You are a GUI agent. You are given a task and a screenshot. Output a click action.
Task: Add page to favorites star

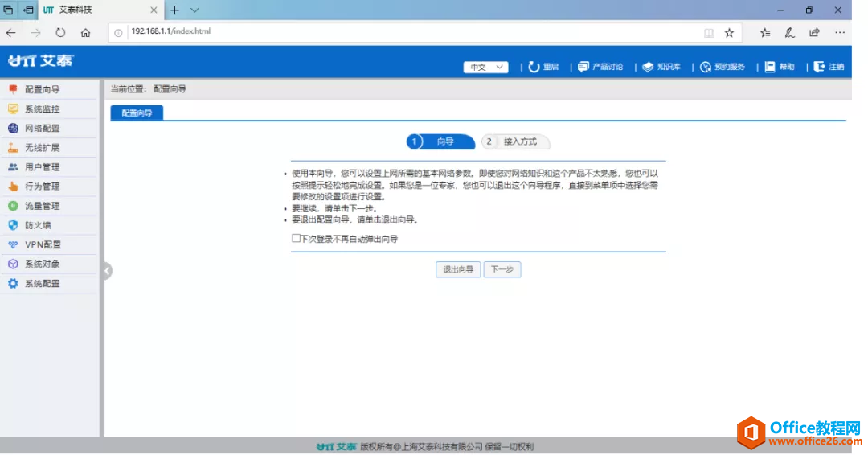[729, 33]
